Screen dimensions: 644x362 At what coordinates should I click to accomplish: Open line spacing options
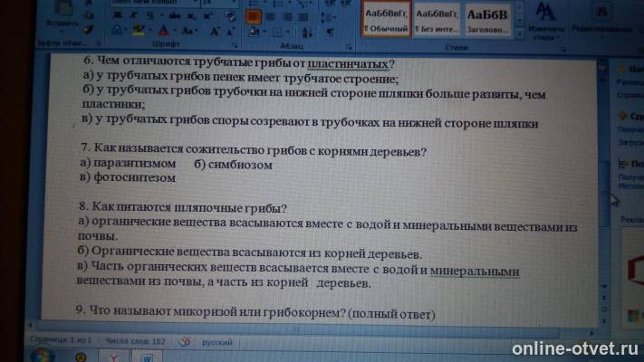(328, 17)
